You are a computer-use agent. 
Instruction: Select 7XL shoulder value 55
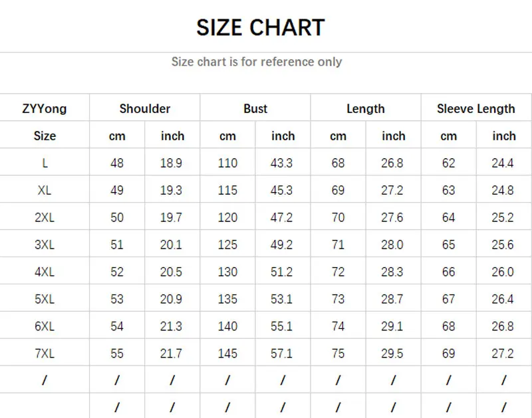pyautogui.click(x=117, y=354)
